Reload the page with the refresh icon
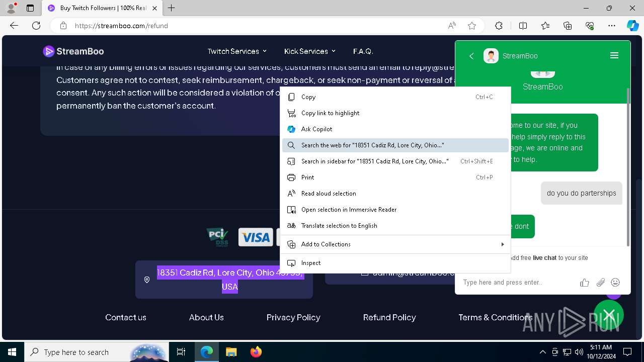644x362 pixels. click(36, 26)
